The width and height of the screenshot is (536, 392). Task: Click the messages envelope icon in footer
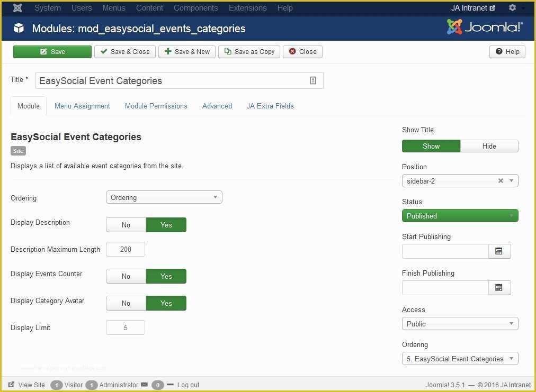click(144, 385)
